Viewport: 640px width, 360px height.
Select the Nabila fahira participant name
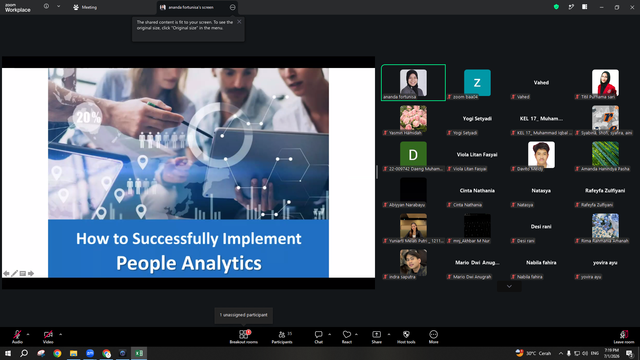(x=541, y=262)
